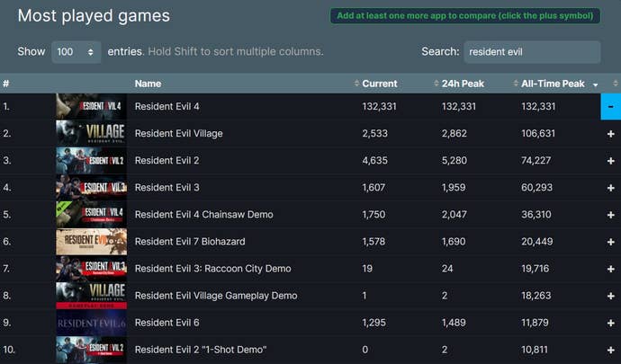Click the Village banner thumbnail in row 2
This screenshot has height=364, width=621.
tap(92, 133)
